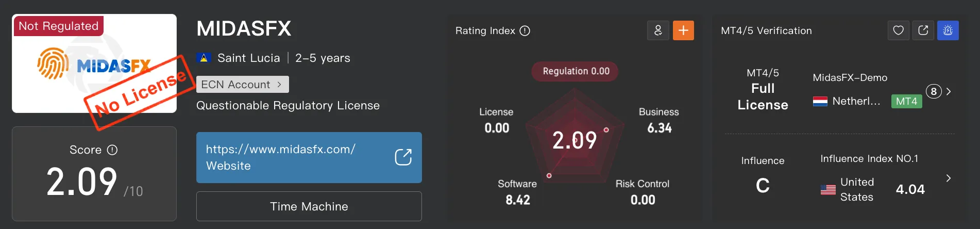Click the Rating Index heading
The width and height of the screenshot is (980, 229).
pyautogui.click(x=485, y=31)
